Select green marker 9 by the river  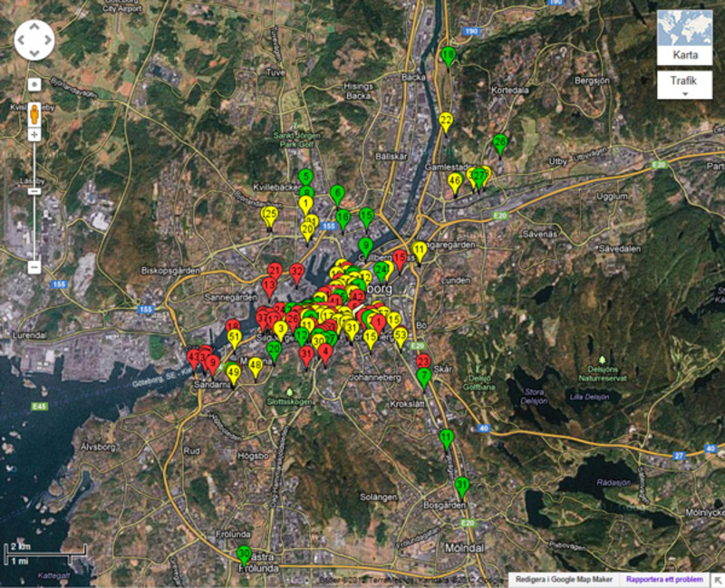pyautogui.click(x=366, y=246)
